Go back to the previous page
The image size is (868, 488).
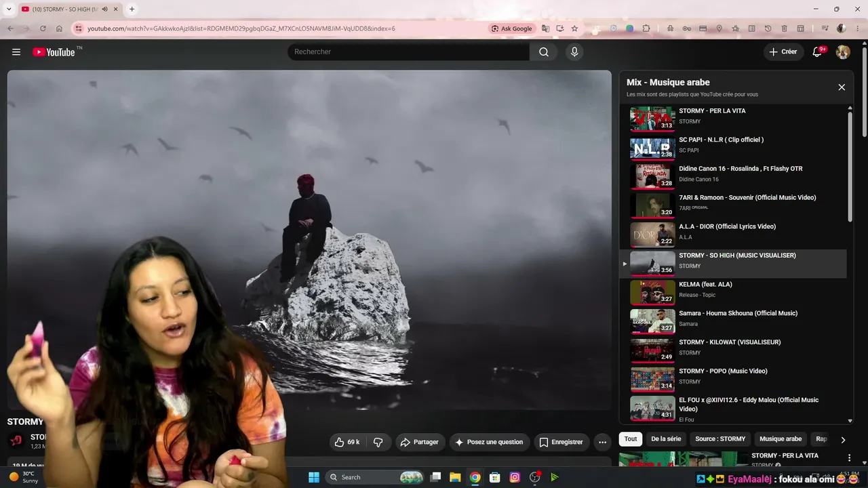10,28
